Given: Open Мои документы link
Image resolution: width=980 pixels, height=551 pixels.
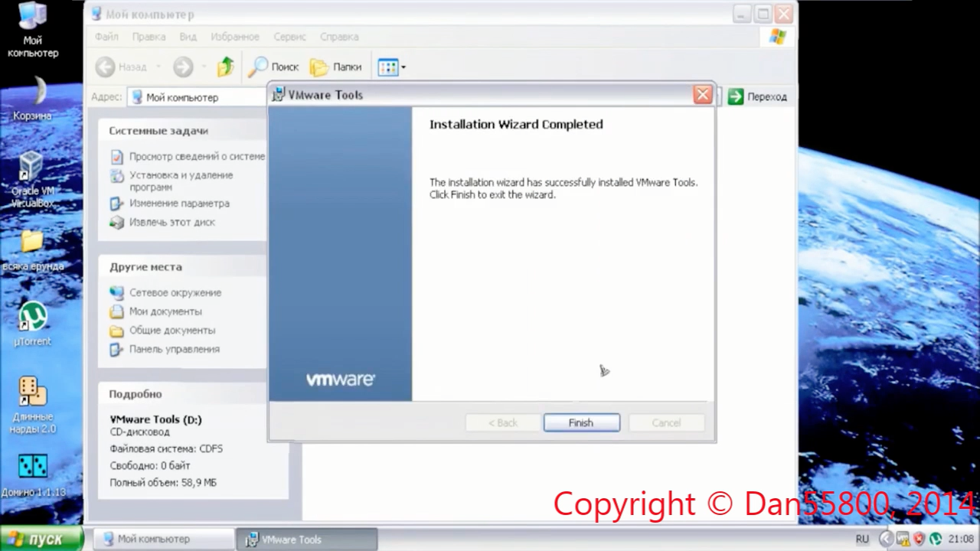Looking at the screenshot, I should (x=165, y=311).
